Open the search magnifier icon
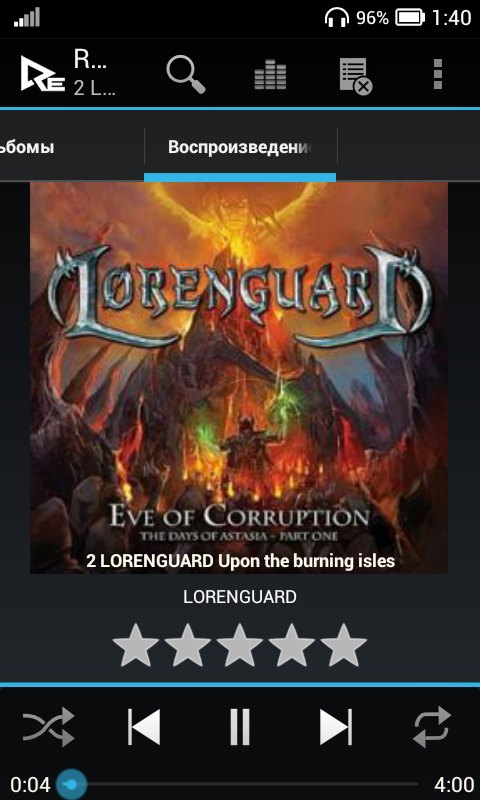The width and height of the screenshot is (480, 800). (186, 74)
